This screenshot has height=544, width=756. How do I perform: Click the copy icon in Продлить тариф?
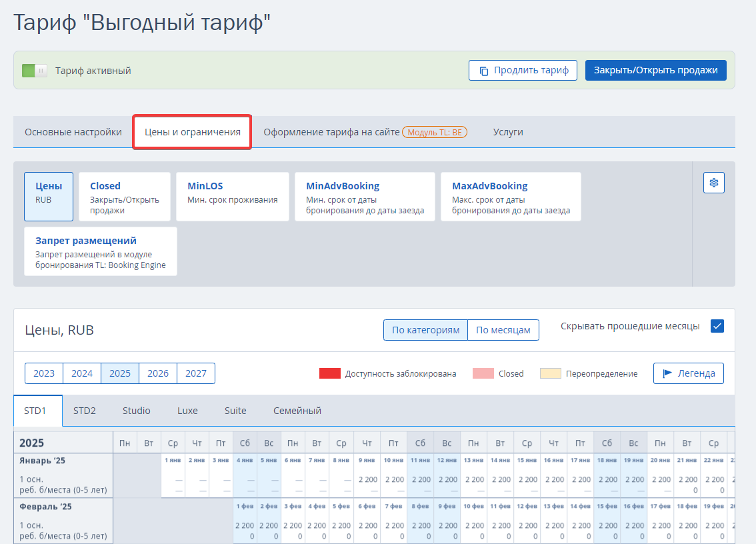[483, 71]
